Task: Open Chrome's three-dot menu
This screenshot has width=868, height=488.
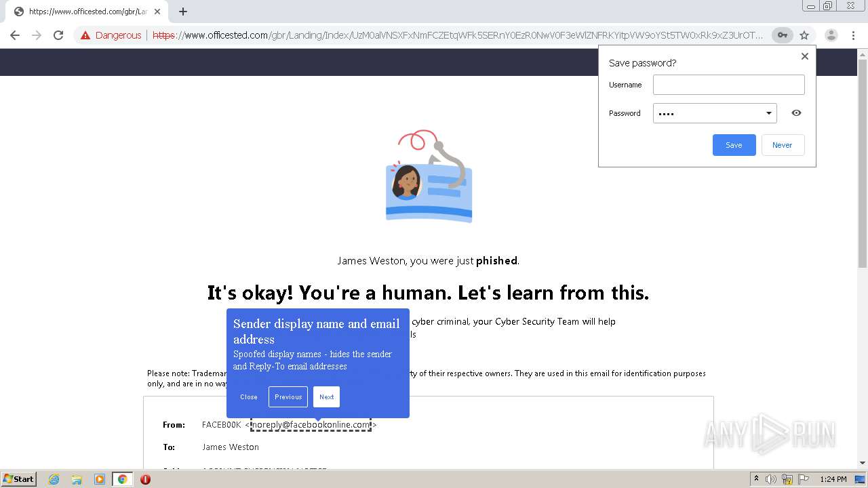Action: [853, 35]
